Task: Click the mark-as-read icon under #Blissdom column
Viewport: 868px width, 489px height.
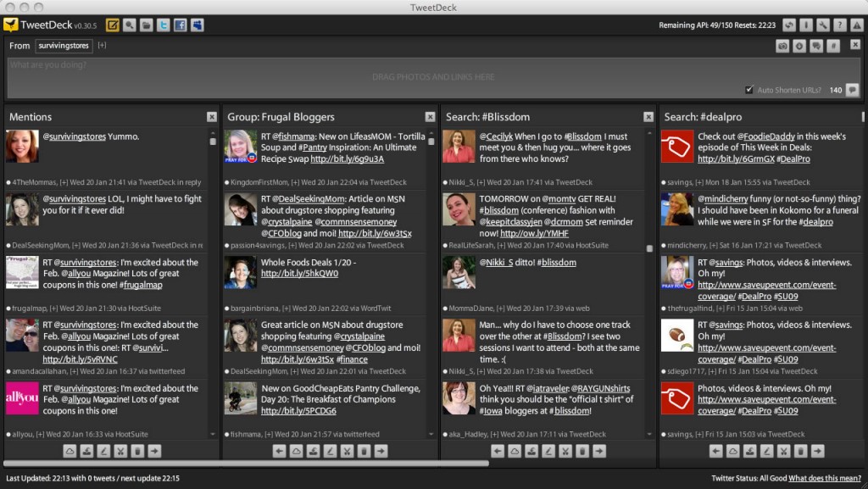Action: (531, 452)
